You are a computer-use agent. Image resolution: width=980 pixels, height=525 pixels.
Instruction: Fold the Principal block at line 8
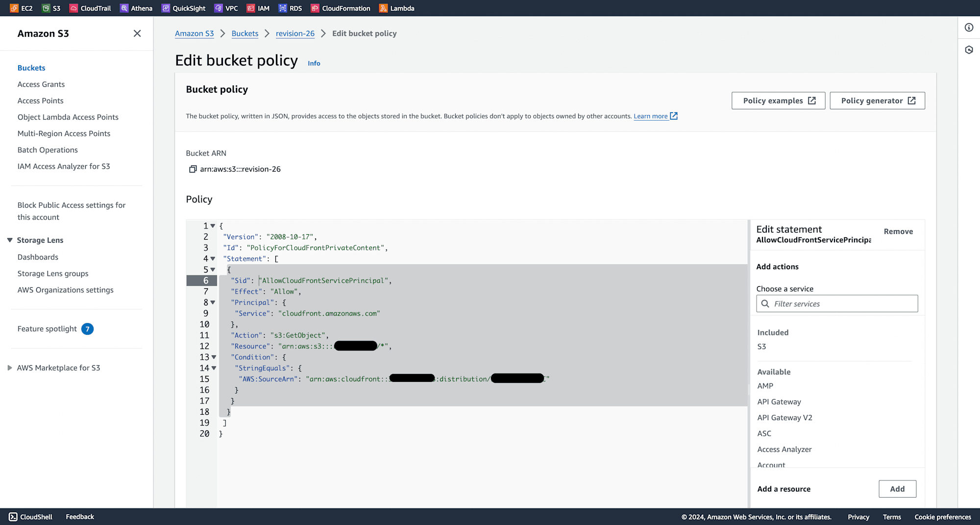pyautogui.click(x=213, y=302)
